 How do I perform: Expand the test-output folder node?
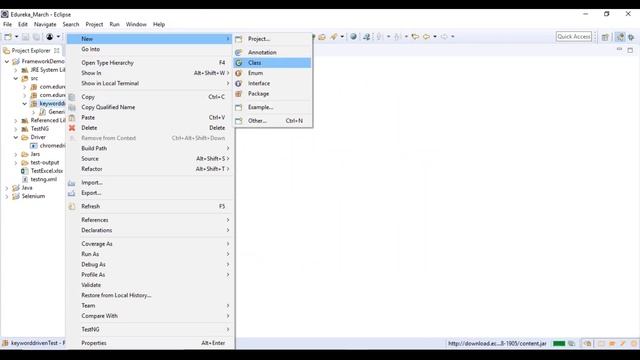(16, 163)
